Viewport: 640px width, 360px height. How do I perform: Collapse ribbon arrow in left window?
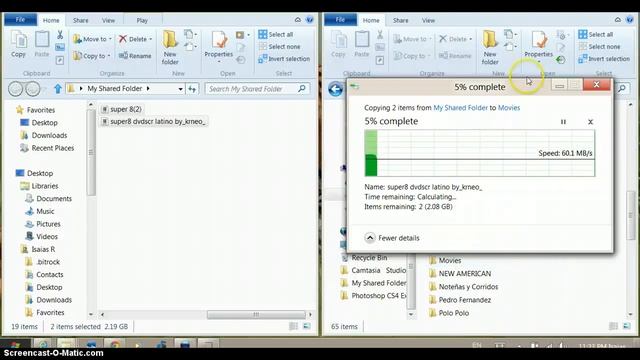(x=298, y=20)
